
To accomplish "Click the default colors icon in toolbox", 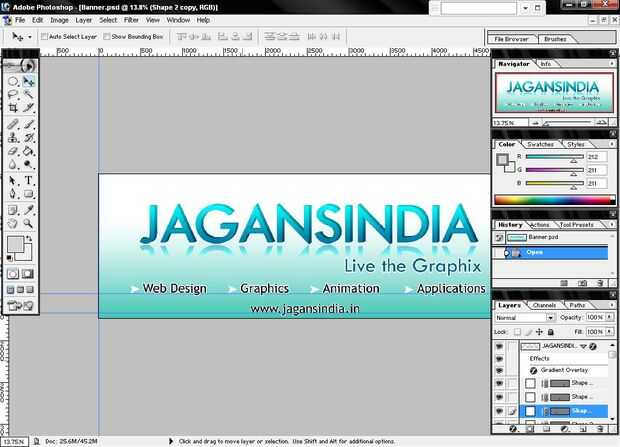I will [x=10, y=258].
